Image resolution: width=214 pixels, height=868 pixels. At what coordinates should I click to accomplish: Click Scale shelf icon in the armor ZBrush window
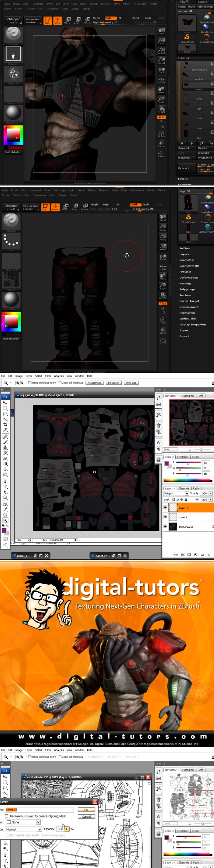coord(77,21)
